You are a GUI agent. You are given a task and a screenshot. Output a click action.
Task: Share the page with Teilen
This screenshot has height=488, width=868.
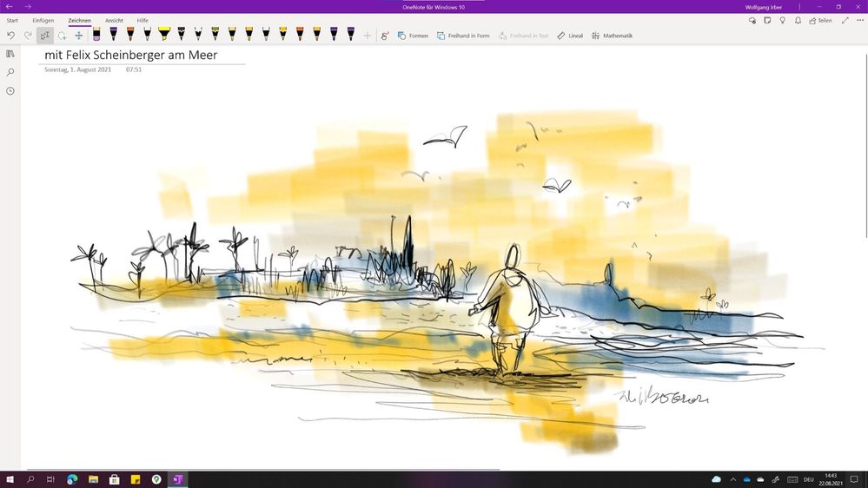(820, 21)
